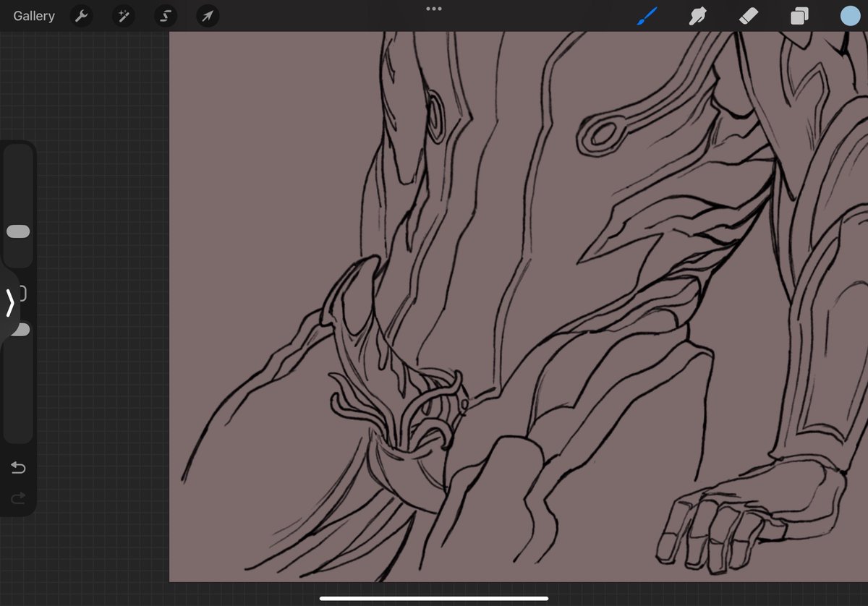
Task: Open the Layers panel
Action: [799, 16]
